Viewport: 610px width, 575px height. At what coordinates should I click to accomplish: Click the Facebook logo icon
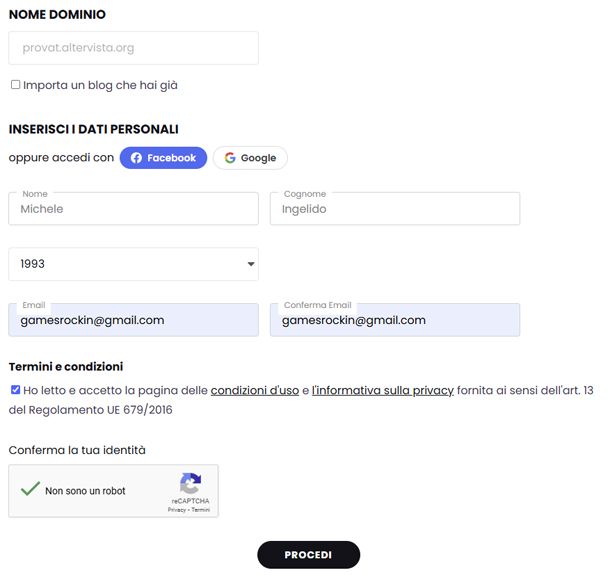tap(136, 158)
